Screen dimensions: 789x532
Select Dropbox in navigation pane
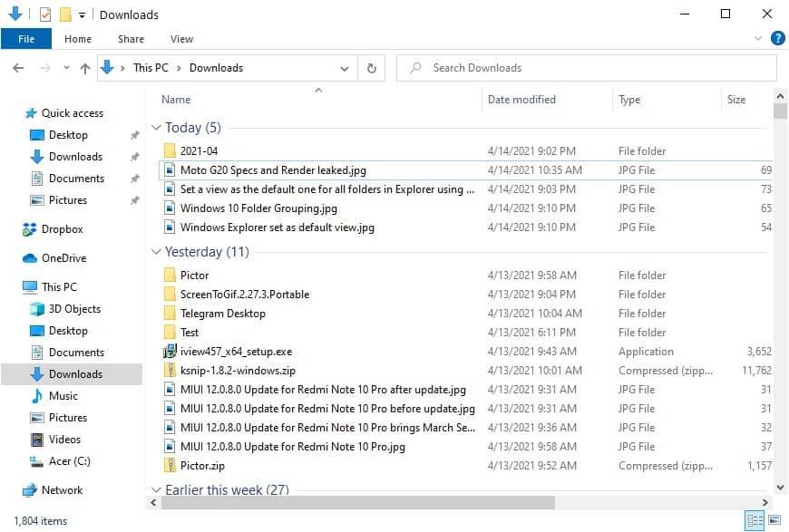(x=62, y=229)
